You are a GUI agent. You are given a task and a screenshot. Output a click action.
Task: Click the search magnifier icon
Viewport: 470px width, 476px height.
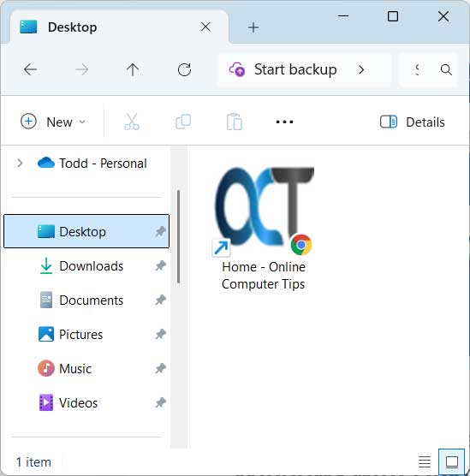point(446,70)
